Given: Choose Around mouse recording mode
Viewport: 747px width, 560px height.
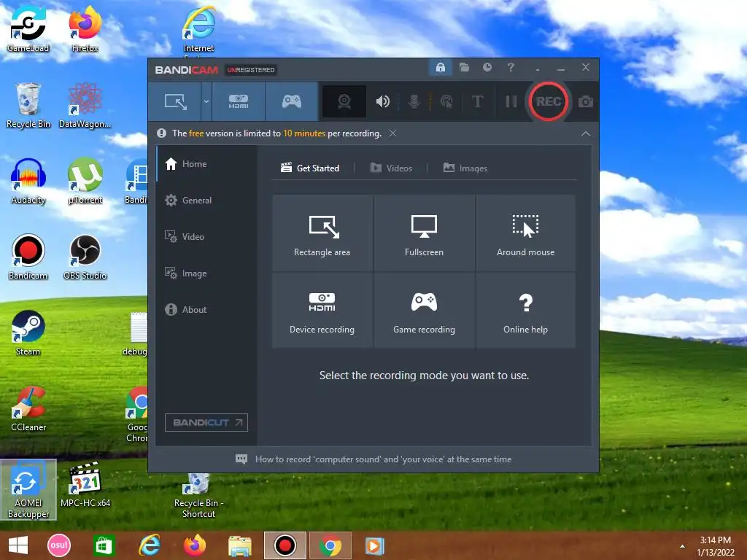Looking at the screenshot, I should [x=525, y=233].
